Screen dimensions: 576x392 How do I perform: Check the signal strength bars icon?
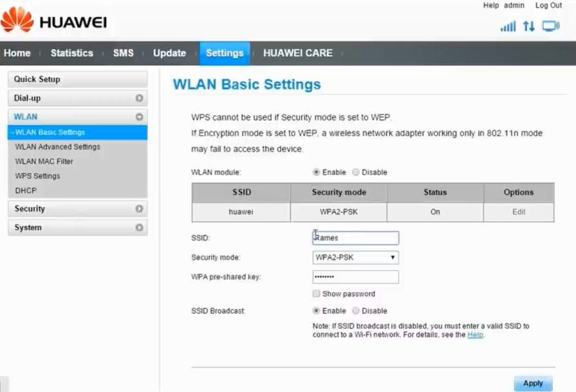point(508,26)
